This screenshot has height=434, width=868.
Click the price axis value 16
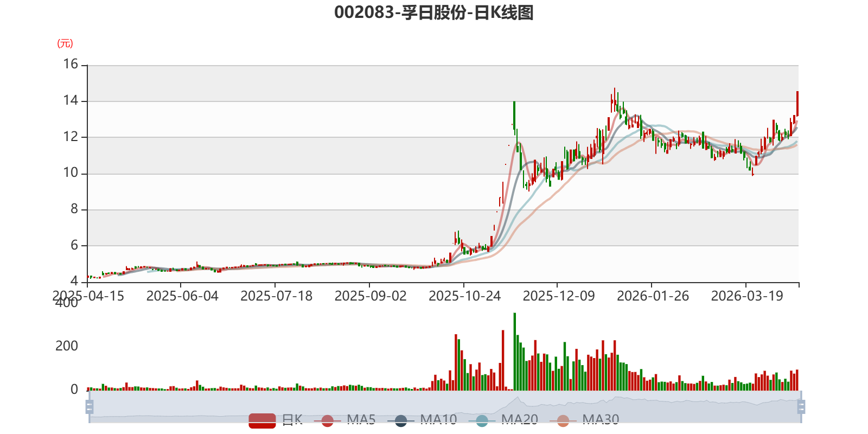(71, 64)
